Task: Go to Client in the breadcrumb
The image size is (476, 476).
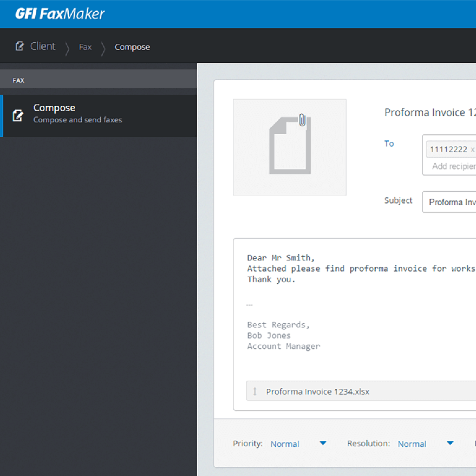Action: coord(42,47)
